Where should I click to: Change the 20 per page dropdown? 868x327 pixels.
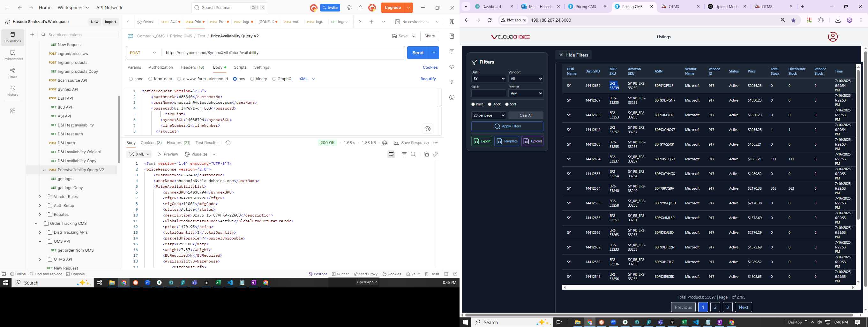[x=489, y=115]
